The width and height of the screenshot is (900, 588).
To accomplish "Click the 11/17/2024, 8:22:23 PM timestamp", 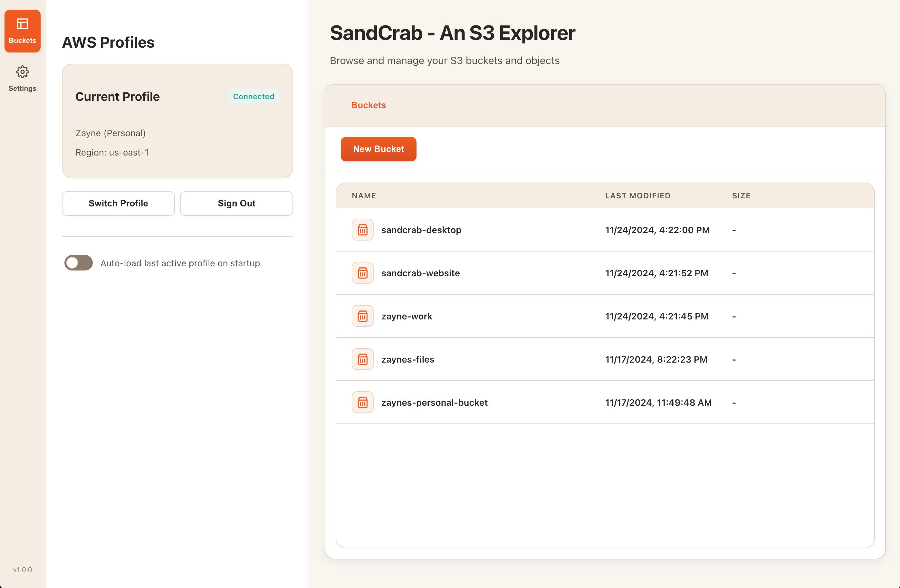I will [656, 359].
